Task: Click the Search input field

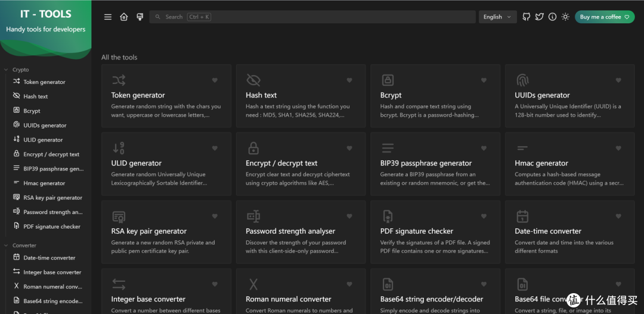Action: point(312,17)
